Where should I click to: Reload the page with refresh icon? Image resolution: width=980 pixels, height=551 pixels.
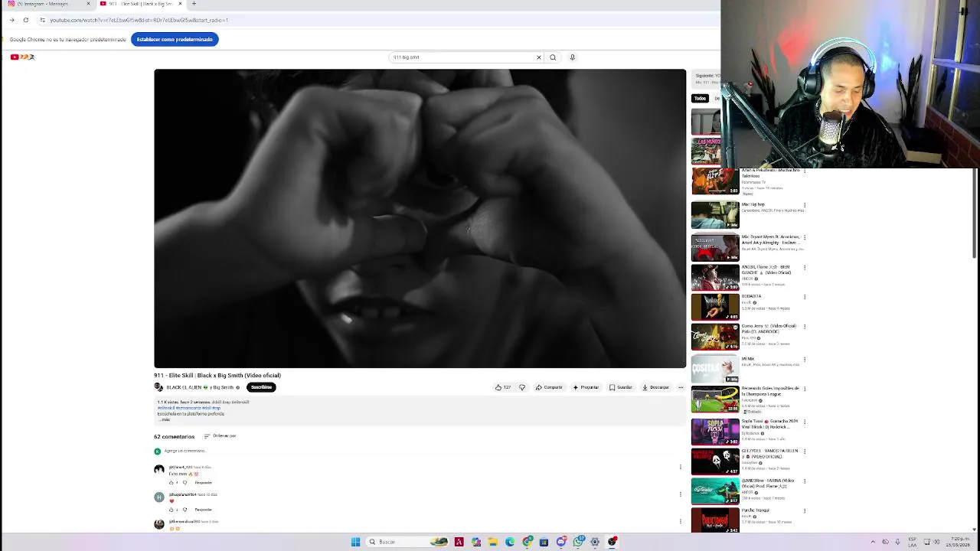(26, 20)
